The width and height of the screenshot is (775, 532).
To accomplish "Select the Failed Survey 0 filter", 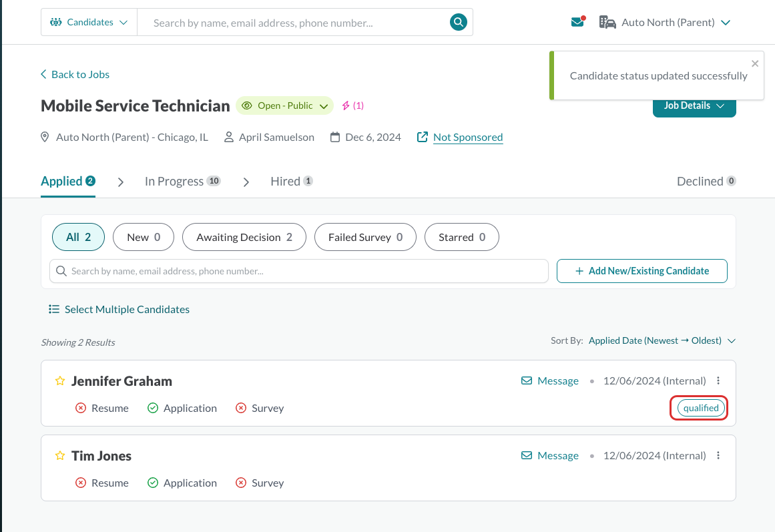I will (x=365, y=237).
